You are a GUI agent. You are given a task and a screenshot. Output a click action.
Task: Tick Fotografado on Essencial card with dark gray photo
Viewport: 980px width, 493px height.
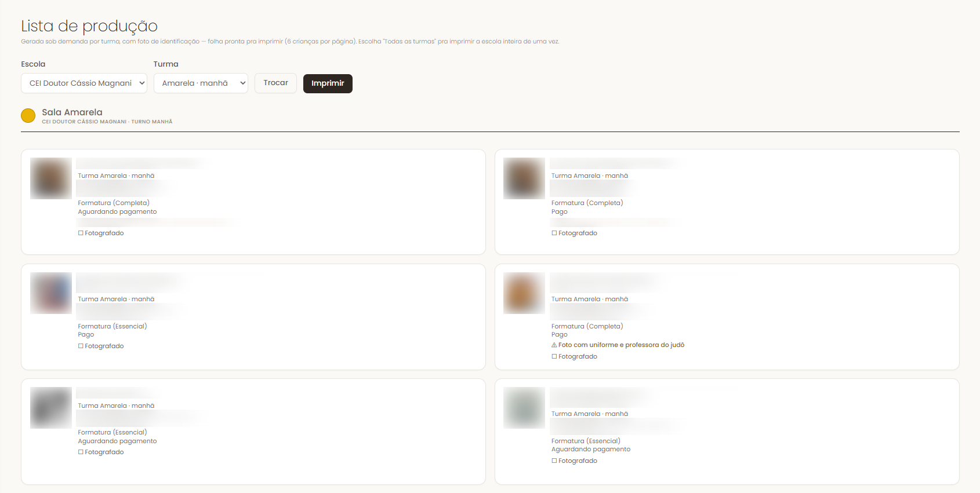click(x=81, y=452)
